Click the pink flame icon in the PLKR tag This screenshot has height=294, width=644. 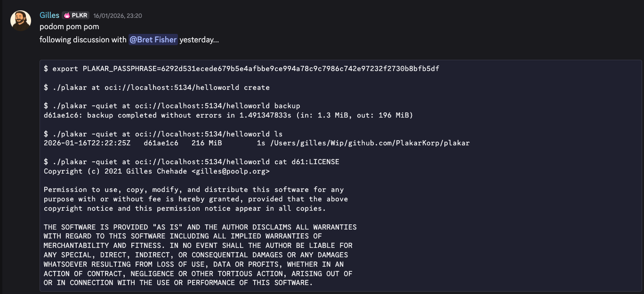coord(67,16)
